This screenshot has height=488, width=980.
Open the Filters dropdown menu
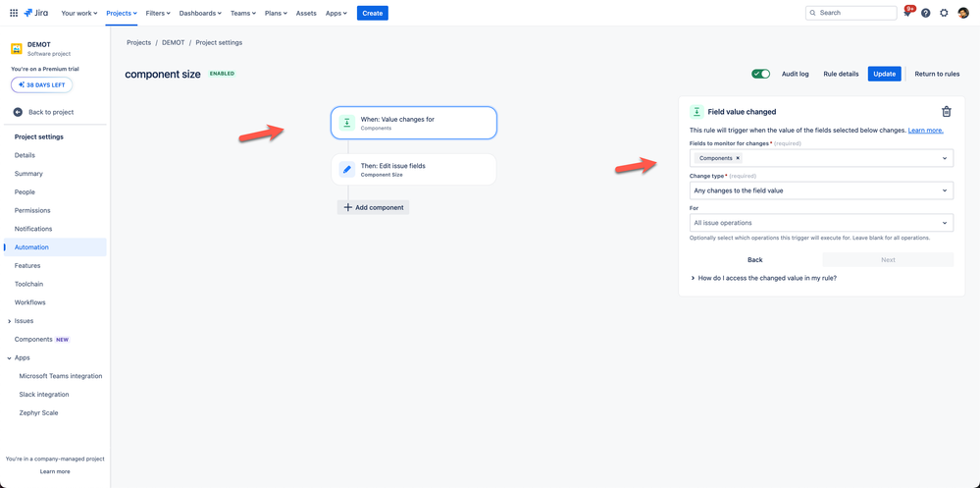click(158, 13)
